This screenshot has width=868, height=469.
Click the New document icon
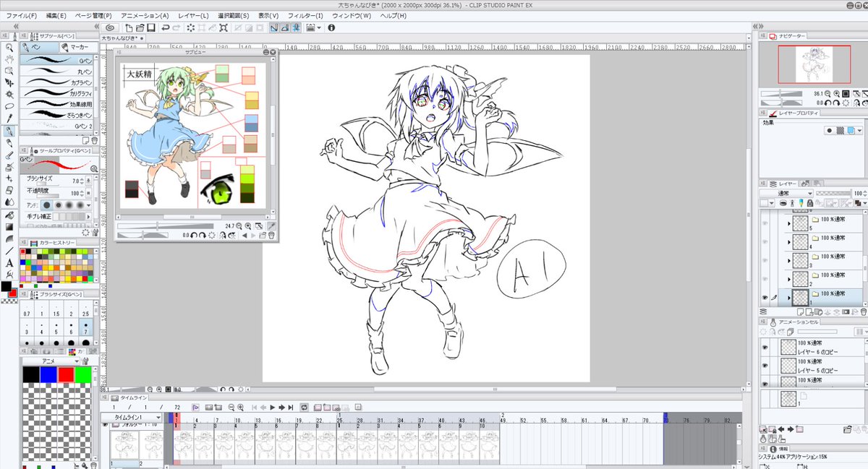pyautogui.click(x=129, y=27)
